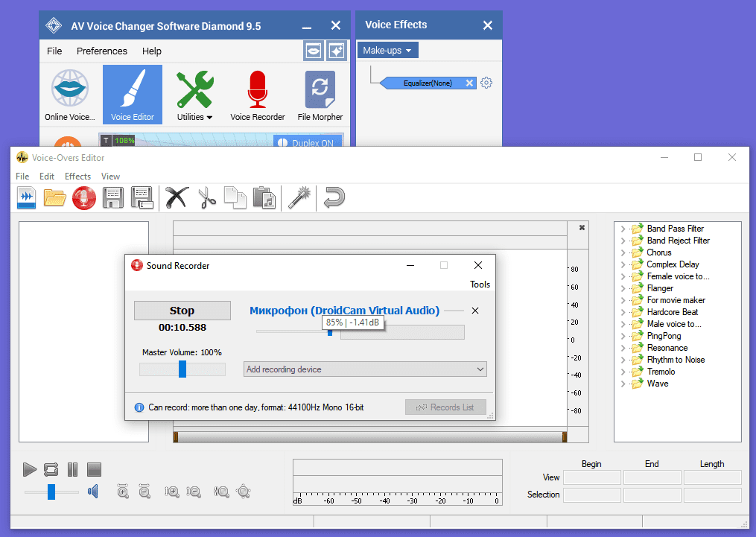Screen dimensions: 756x537
Task: Expand the Hardcore Beat folder
Action: click(x=623, y=312)
